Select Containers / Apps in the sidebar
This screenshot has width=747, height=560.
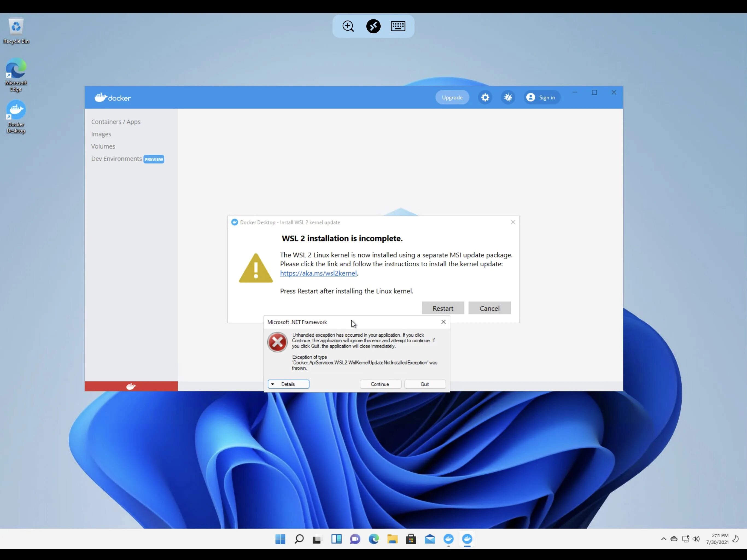115,122
